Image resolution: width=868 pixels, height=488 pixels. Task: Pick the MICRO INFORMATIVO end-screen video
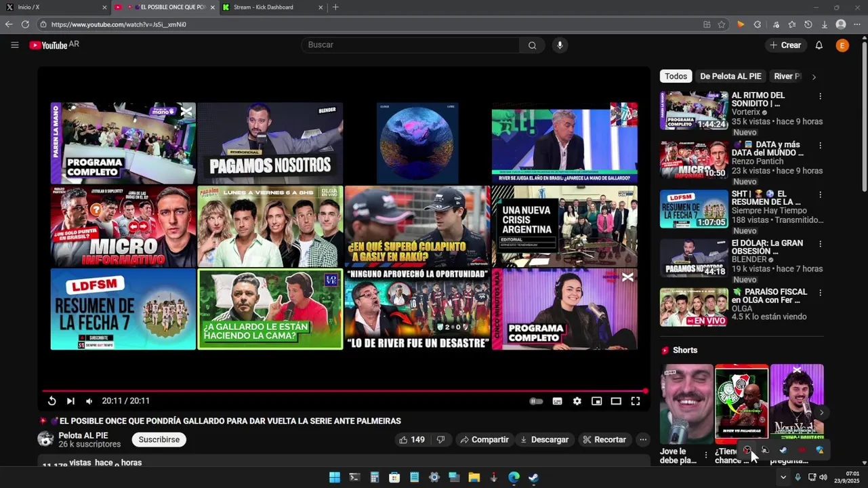pos(123,226)
